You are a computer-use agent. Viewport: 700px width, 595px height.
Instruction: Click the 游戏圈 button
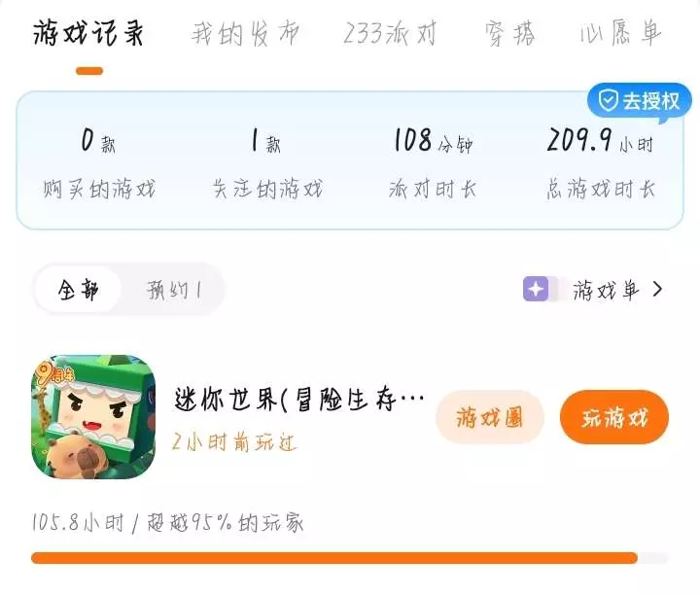coord(490,417)
